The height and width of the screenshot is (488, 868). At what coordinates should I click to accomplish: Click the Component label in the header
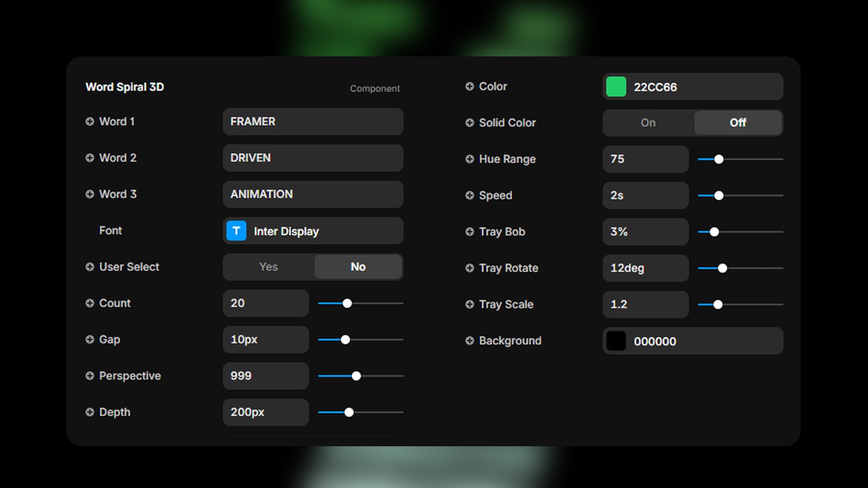click(374, 88)
